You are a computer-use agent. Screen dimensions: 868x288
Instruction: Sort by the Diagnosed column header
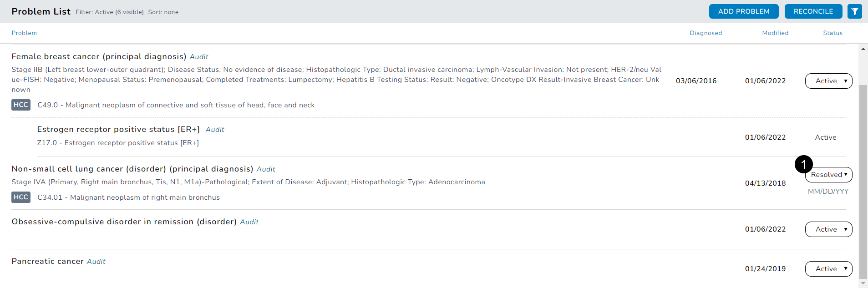point(706,33)
